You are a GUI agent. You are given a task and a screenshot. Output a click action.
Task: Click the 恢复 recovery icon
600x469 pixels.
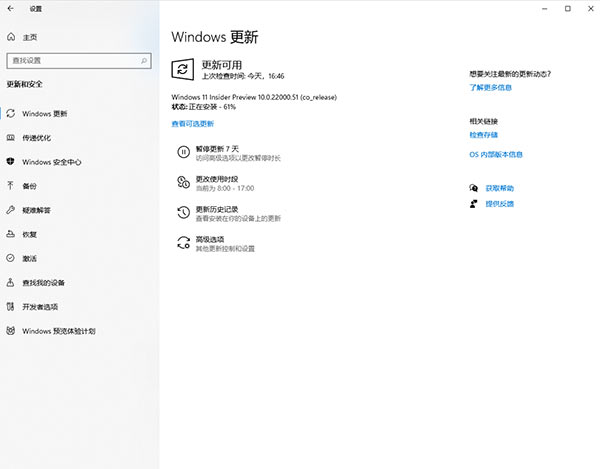click(x=11, y=234)
